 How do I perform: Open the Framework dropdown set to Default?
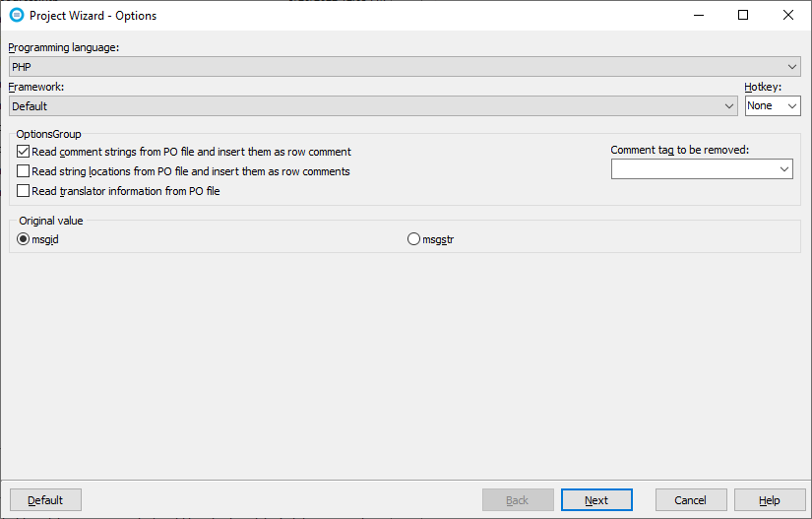pos(373,106)
